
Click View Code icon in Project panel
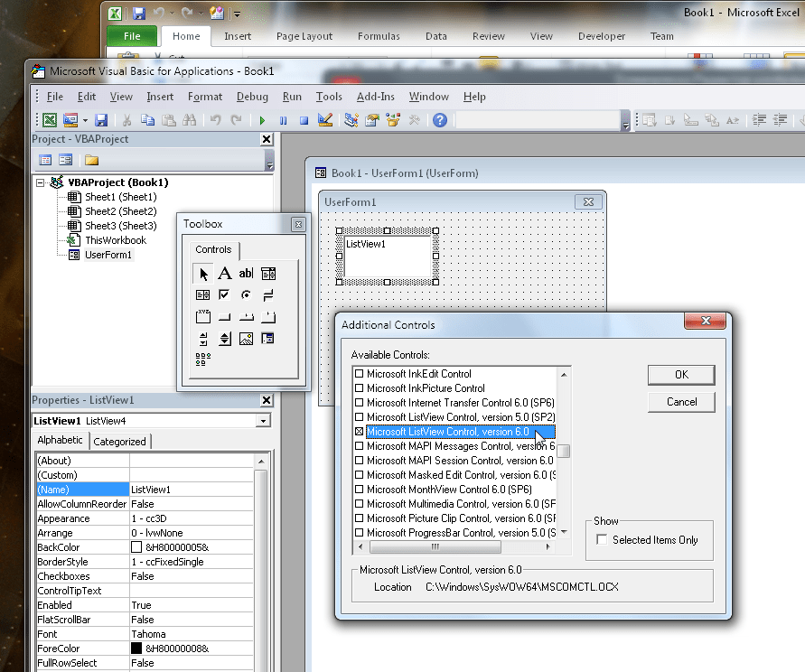tap(45, 160)
